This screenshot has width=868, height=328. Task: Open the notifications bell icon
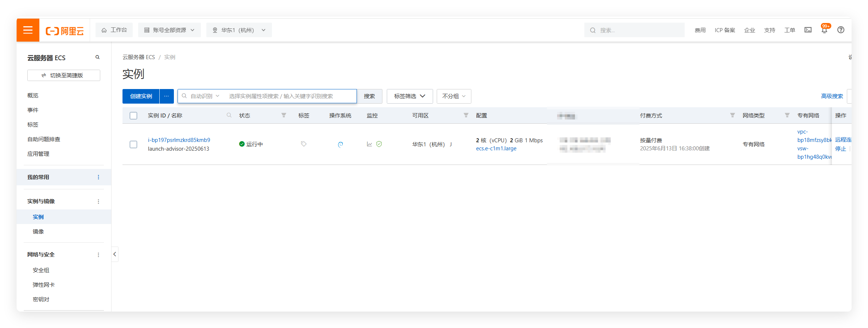coord(824,30)
